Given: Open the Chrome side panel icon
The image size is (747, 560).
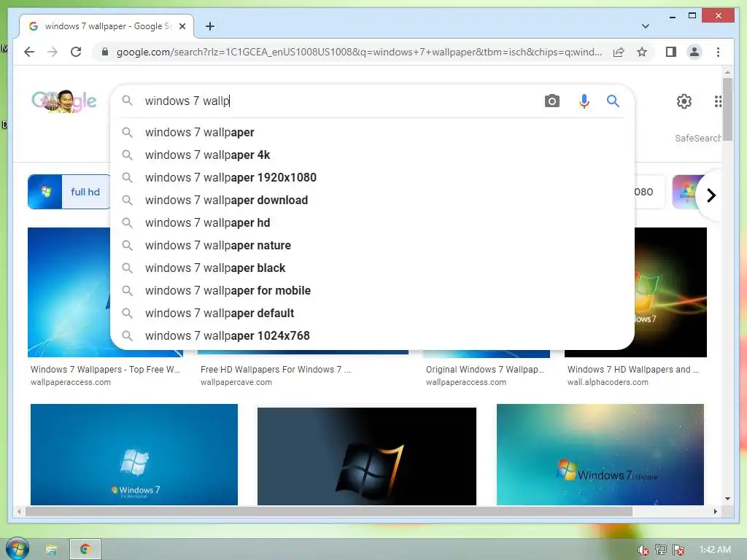Looking at the screenshot, I should pos(671,52).
